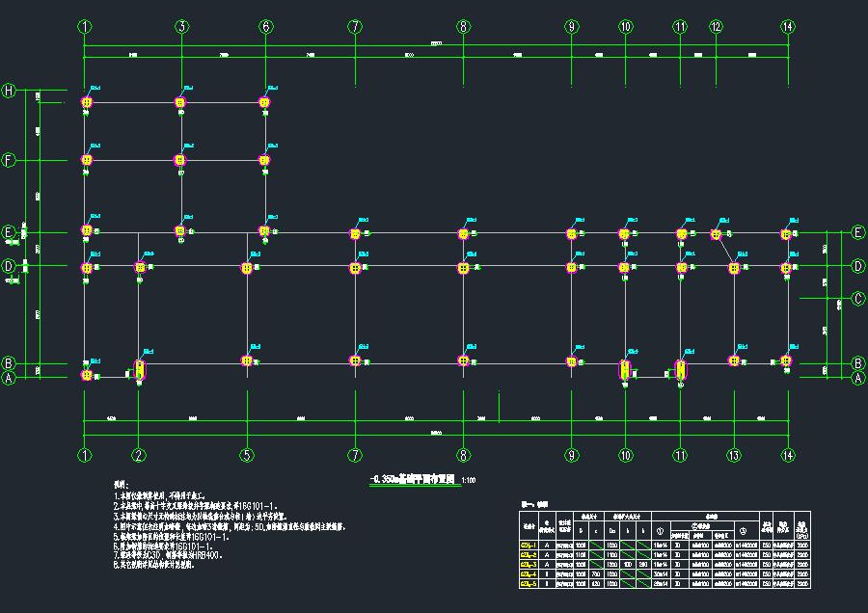
Task: Select the diagonal beam between grids 12 and 13
Action: tap(725, 252)
